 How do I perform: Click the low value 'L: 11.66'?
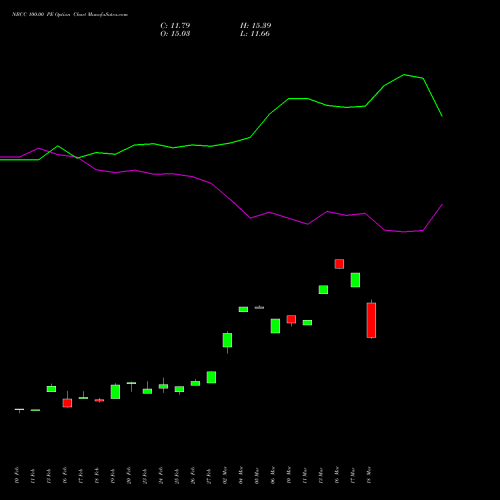[255, 34]
